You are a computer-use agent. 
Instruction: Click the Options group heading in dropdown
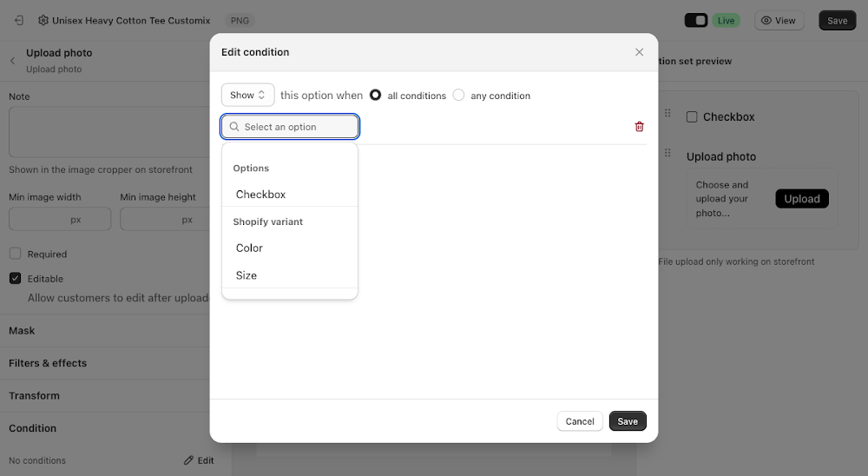[x=251, y=169]
